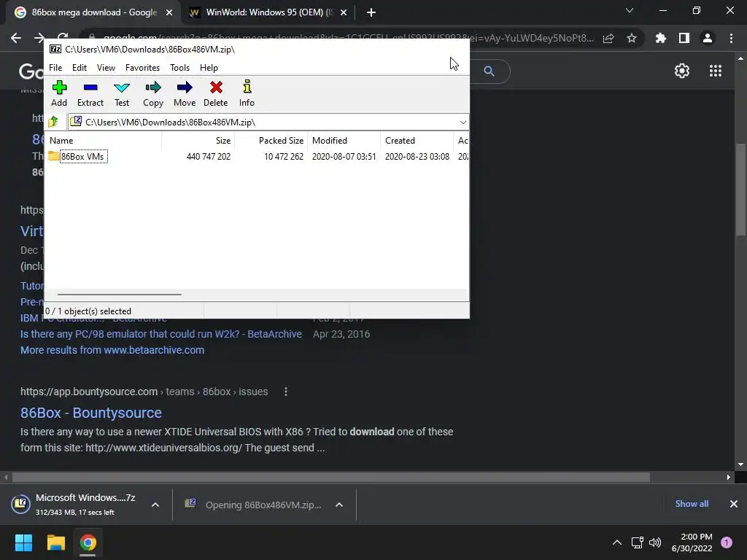Sort 7-Zip list by Packed Size column
Image resolution: width=747 pixels, height=560 pixels.
[x=271, y=141]
